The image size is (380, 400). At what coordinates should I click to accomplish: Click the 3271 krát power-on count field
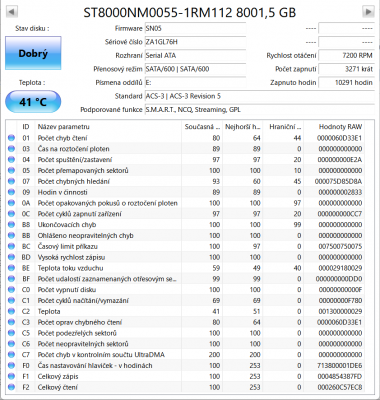(x=346, y=69)
